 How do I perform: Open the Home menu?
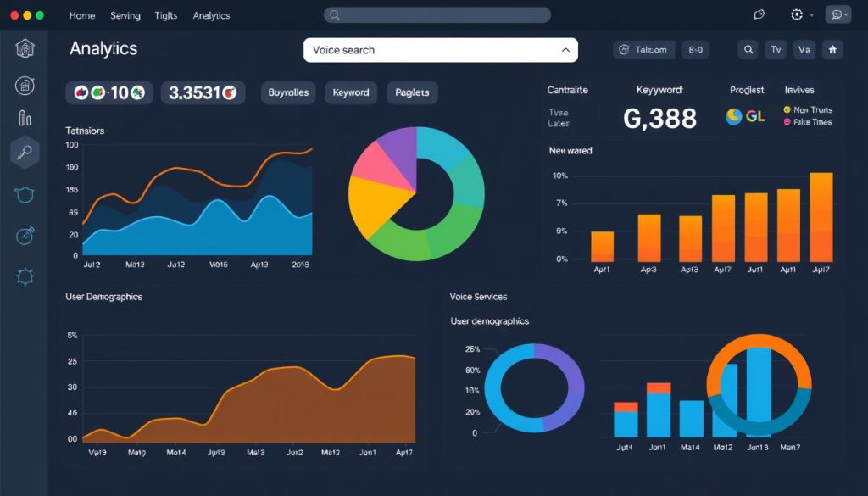82,15
